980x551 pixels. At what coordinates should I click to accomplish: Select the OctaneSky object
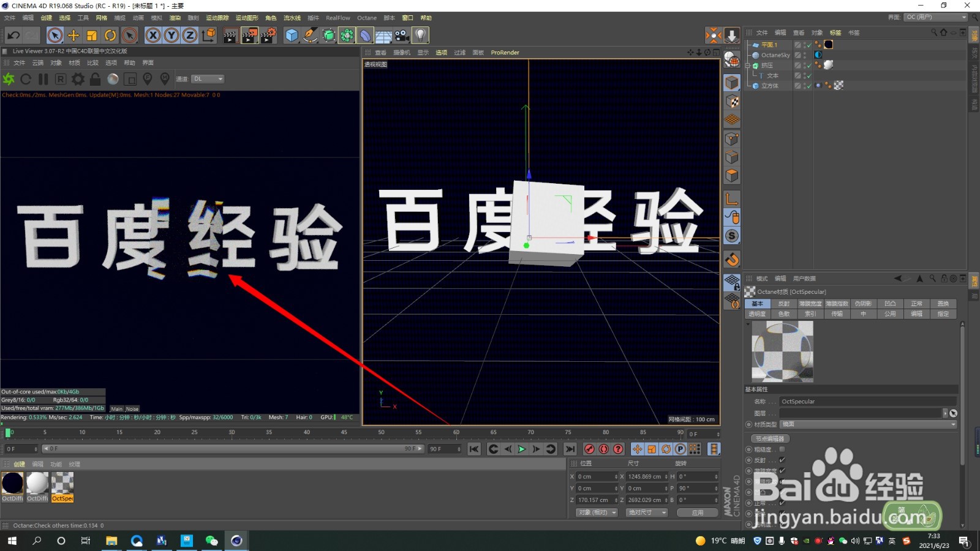click(775, 55)
